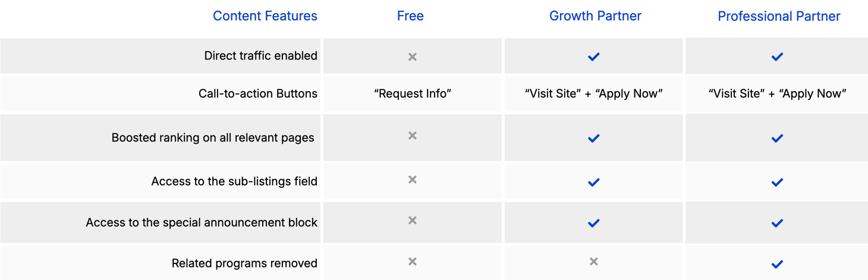The width and height of the screenshot is (868, 280).
Task: Click Free column X for Related programs removed
Action: [413, 262]
